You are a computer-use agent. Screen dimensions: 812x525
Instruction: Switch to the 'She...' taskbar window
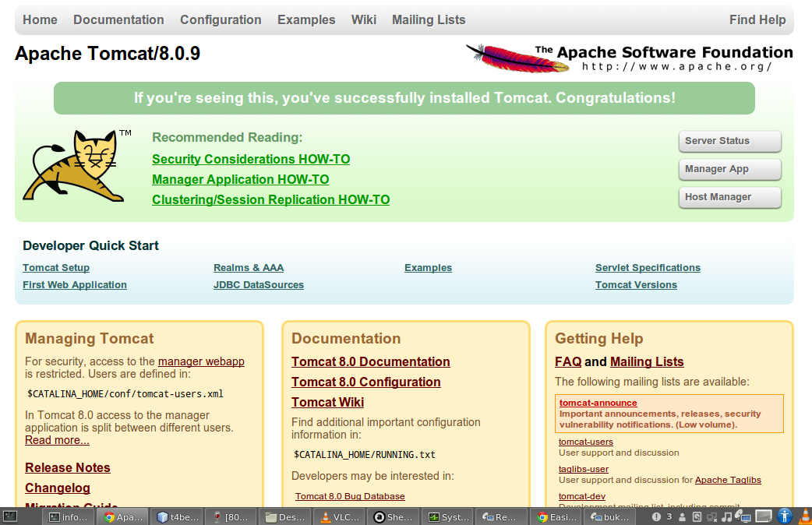tap(393, 516)
